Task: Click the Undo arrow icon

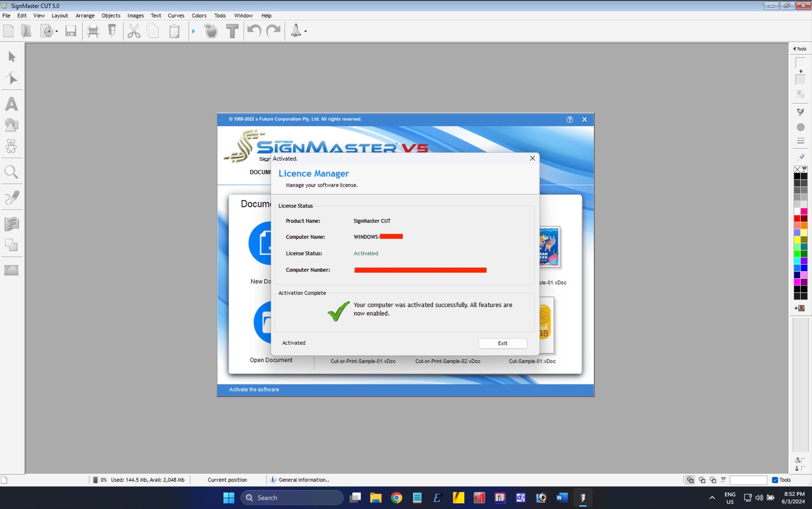Action: (254, 30)
